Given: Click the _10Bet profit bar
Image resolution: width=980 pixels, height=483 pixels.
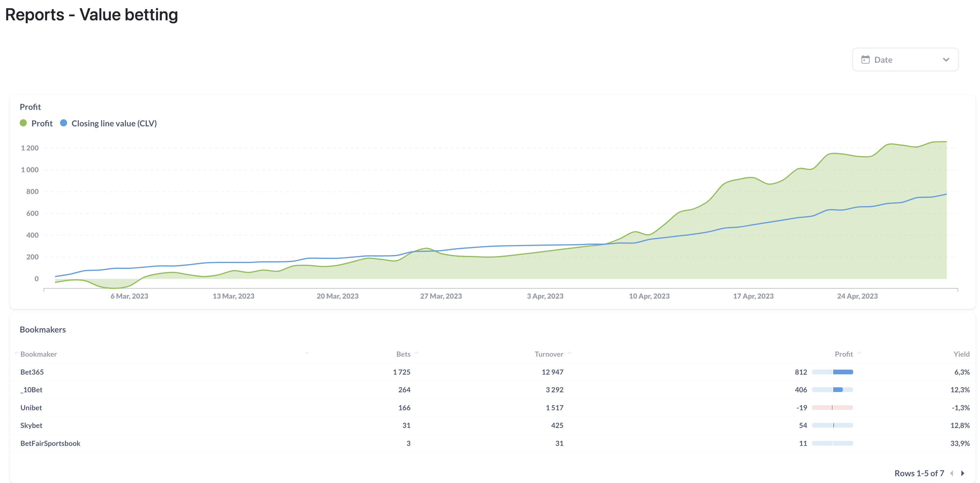Looking at the screenshot, I should [x=832, y=390].
